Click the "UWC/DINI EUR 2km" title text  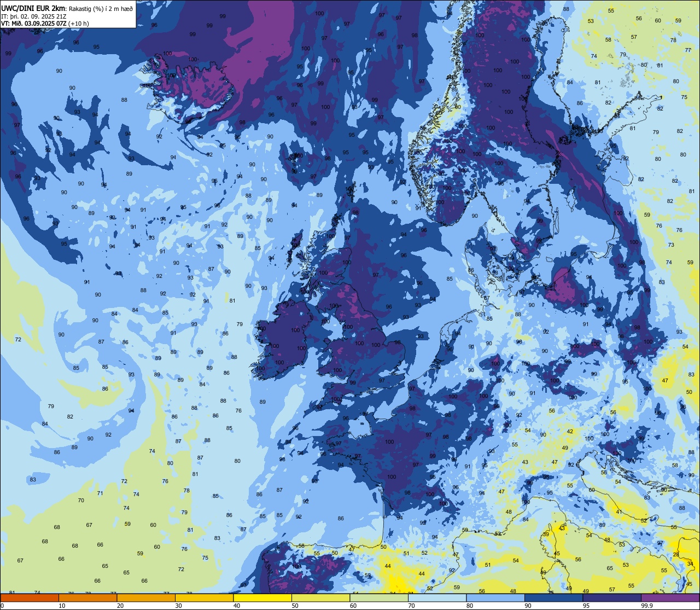33,8
